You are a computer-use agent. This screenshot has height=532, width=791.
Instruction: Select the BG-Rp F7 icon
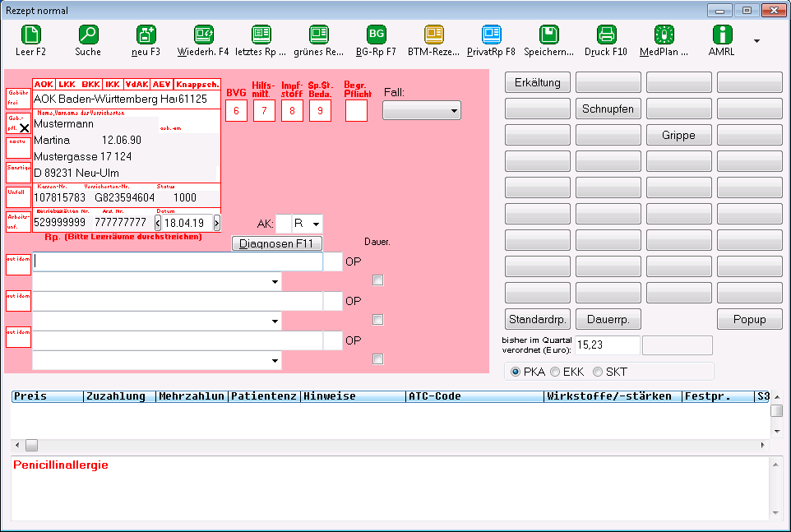[377, 35]
